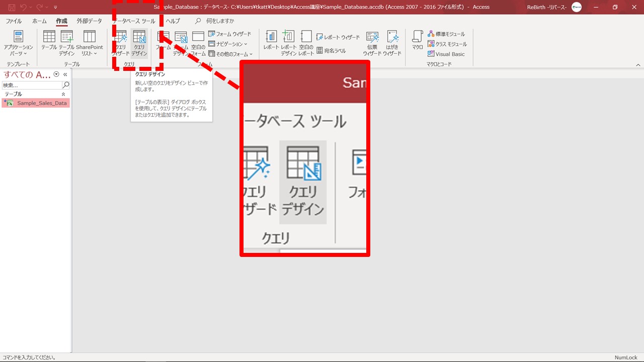The height and width of the screenshot is (362, 644).
Task: Select Sample_Sales_Data table in navigation pane
Action: (x=41, y=103)
